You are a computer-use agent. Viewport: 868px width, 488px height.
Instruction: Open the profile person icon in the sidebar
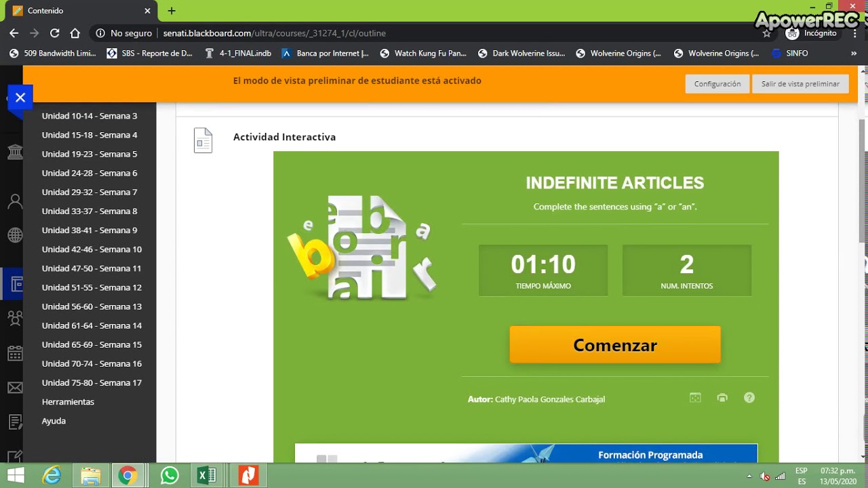pos(15,201)
